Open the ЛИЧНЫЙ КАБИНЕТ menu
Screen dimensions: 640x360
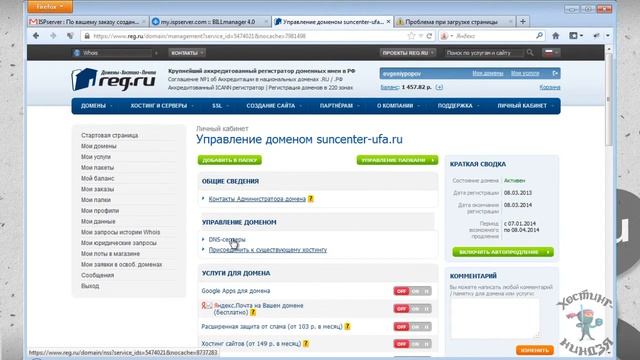[x=525, y=106]
